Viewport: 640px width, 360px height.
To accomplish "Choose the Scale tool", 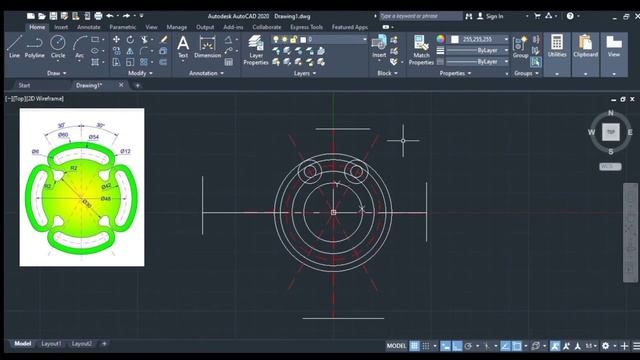I will (130, 62).
